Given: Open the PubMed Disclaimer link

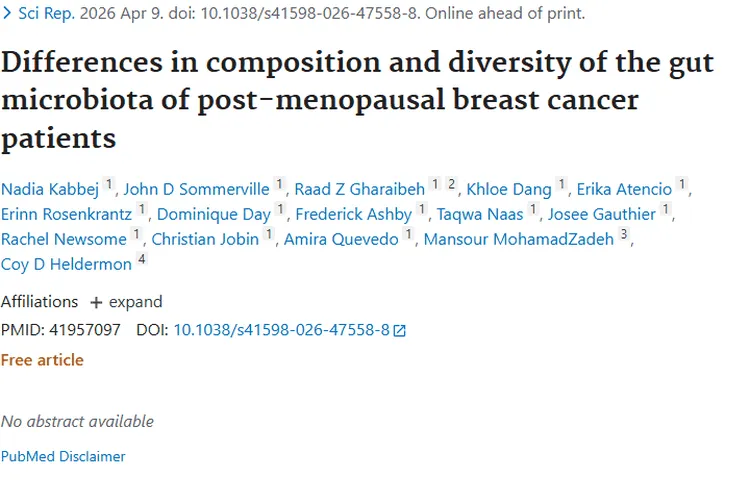Looking at the screenshot, I should pyautogui.click(x=63, y=456).
